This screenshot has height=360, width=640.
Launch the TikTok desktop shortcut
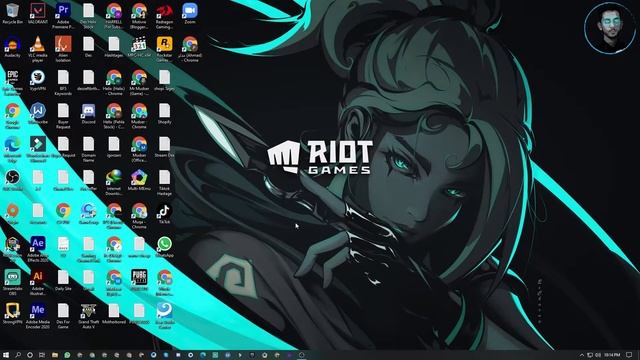tap(164, 214)
